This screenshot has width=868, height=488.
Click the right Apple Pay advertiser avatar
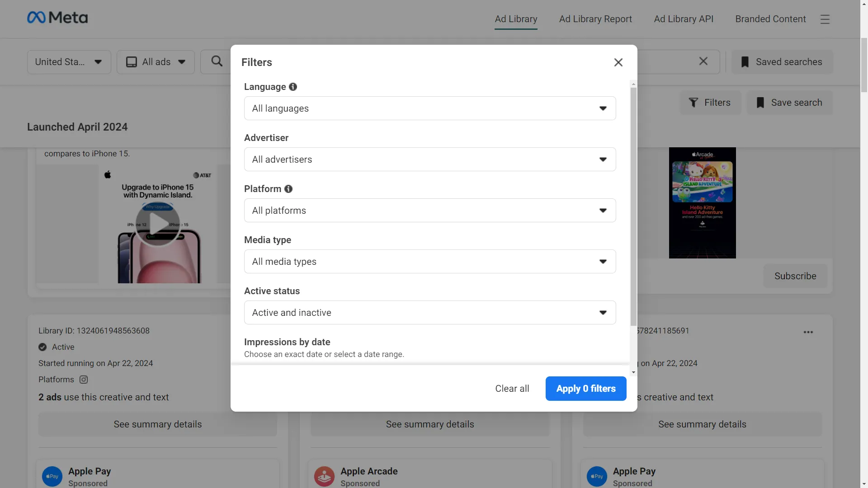(597, 476)
